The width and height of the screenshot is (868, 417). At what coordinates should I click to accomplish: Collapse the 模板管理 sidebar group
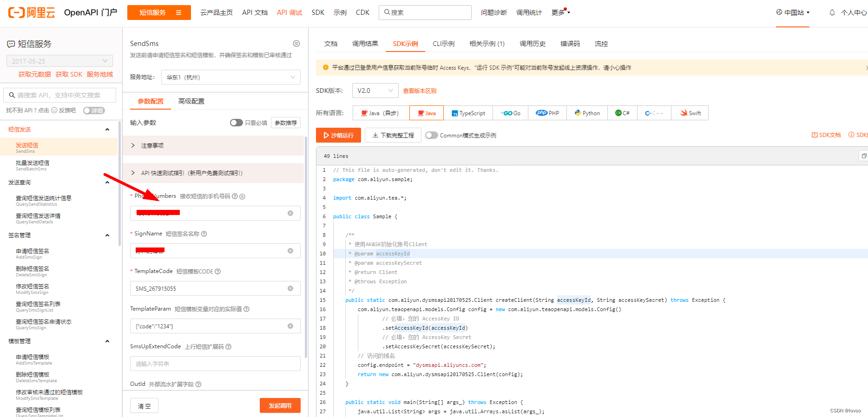click(107, 341)
